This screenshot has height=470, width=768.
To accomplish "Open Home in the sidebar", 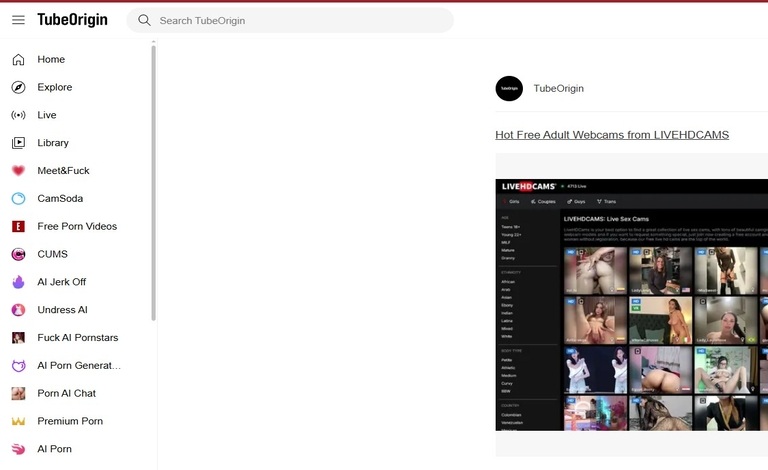I will [x=51, y=59].
